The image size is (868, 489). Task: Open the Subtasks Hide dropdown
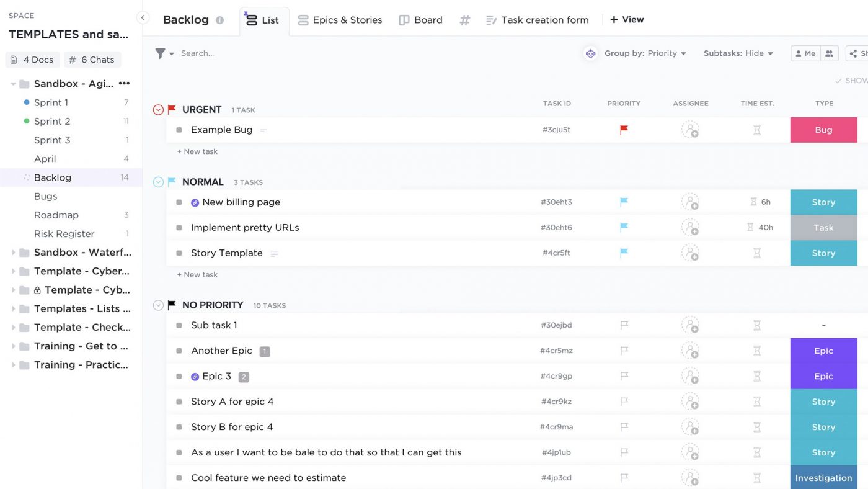click(738, 53)
